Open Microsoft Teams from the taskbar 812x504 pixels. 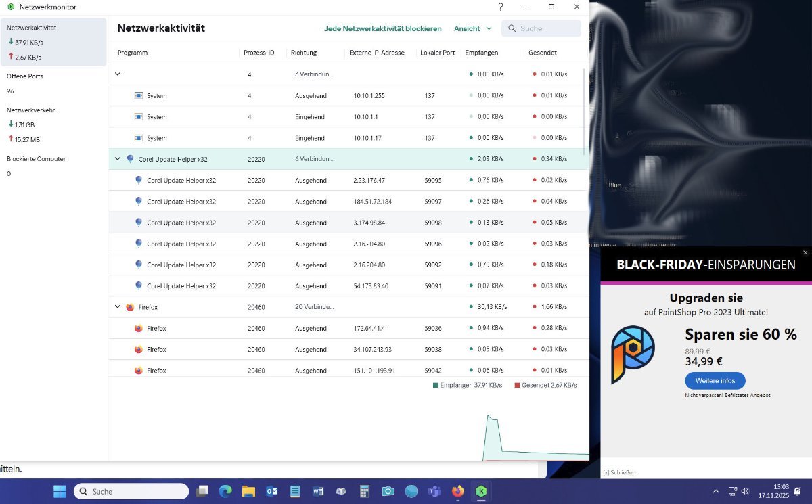tap(434, 491)
